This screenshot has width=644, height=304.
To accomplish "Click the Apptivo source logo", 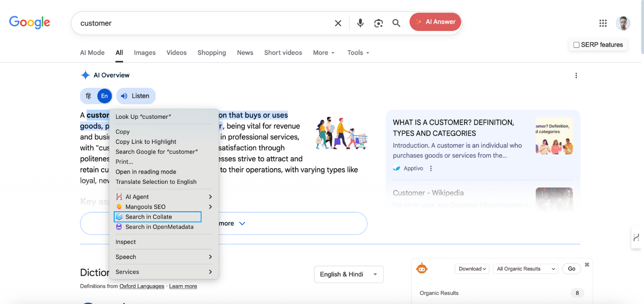I will (x=396, y=168).
